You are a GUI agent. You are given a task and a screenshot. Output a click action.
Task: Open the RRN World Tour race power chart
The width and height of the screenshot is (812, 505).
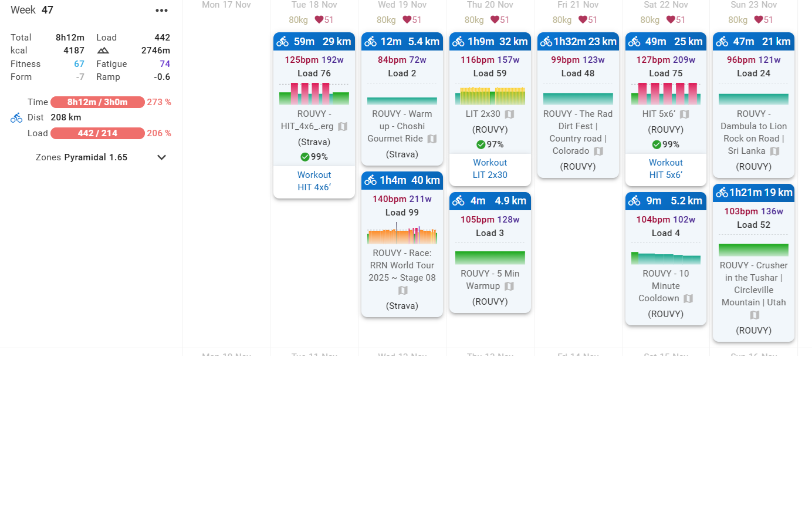(402, 235)
